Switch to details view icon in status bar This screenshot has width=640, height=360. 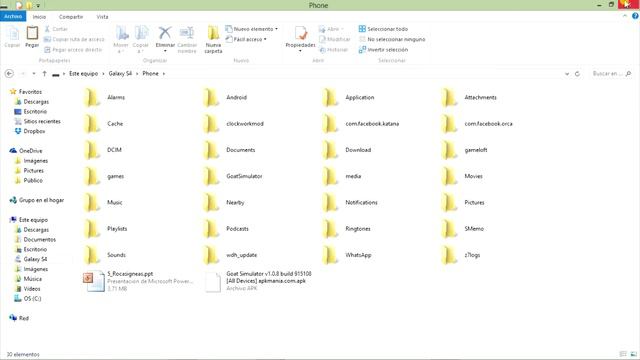623,354
